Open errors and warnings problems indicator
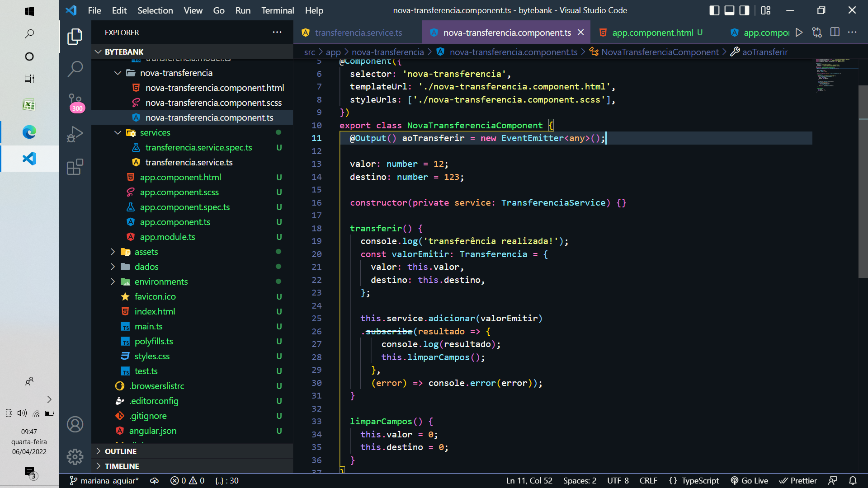Image resolution: width=868 pixels, height=488 pixels. point(187,481)
